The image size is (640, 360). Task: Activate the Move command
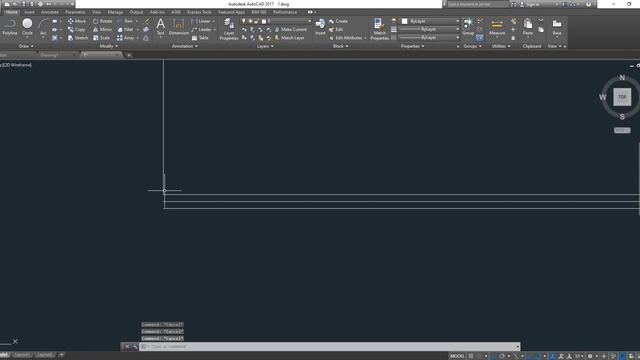pyautogui.click(x=76, y=21)
